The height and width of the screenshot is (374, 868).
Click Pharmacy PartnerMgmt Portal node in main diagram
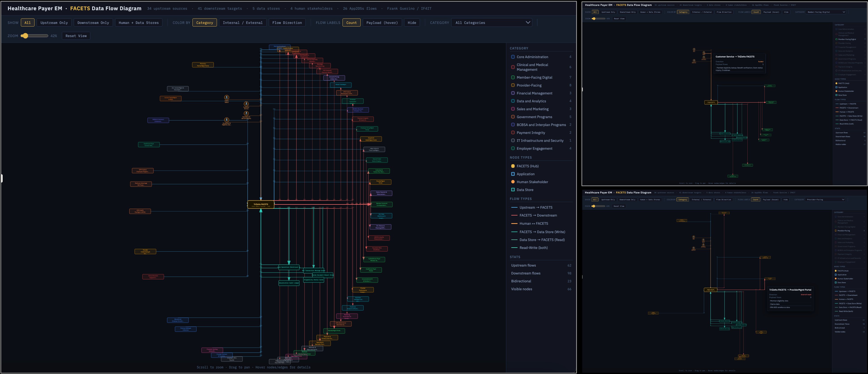tap(202, 65)
